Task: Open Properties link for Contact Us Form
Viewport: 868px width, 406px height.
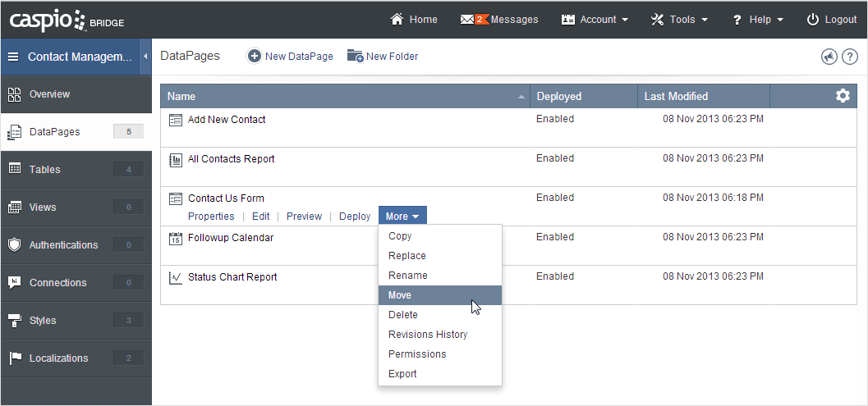Action: coord(211,217)
